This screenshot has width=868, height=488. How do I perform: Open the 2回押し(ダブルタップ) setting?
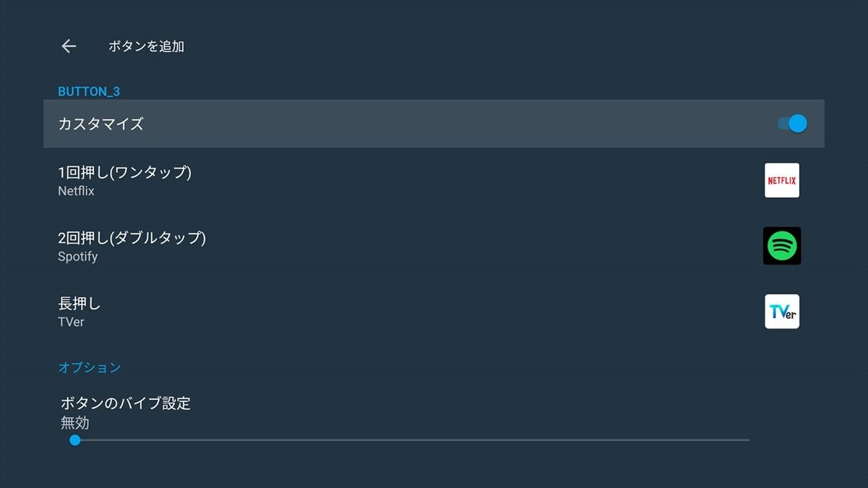tap(434, 246)
